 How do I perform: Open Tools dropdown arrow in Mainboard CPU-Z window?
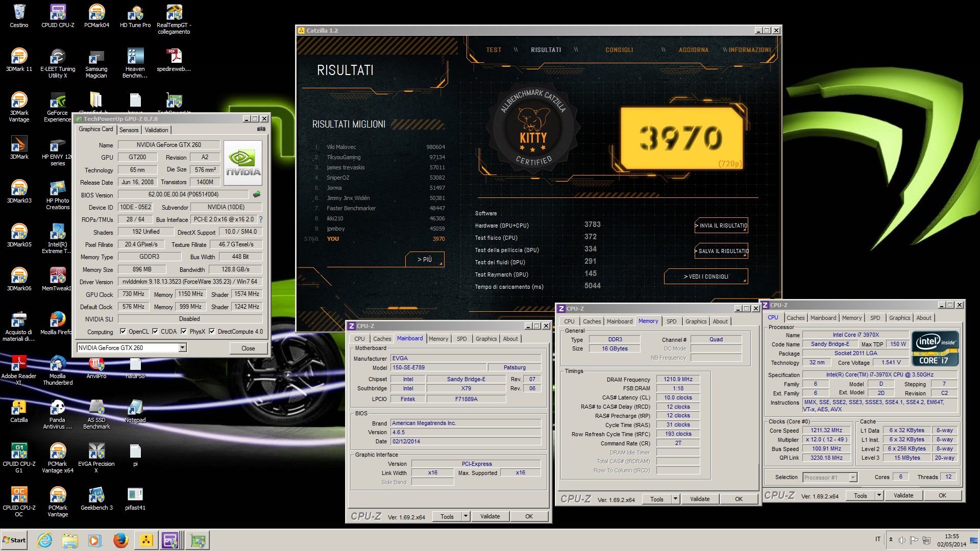(465, 516)
